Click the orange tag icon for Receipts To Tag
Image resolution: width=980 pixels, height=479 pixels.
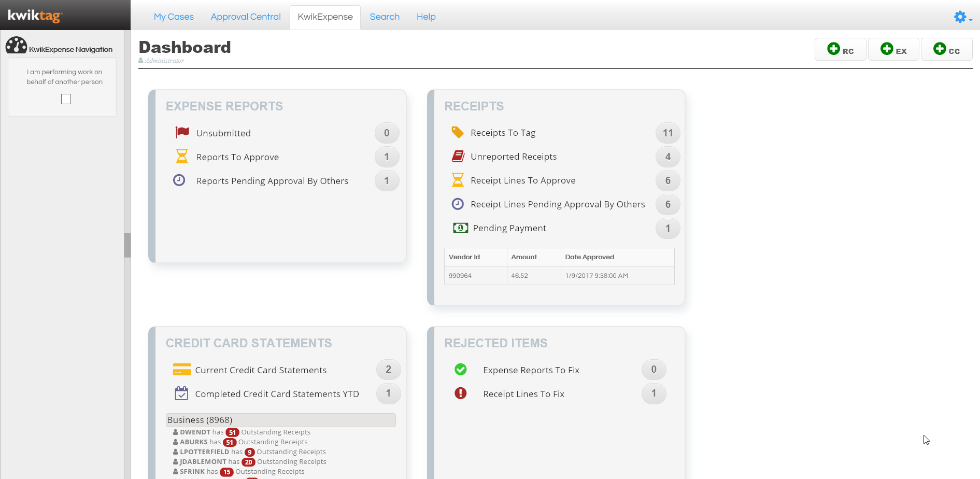tap(457, 132)
